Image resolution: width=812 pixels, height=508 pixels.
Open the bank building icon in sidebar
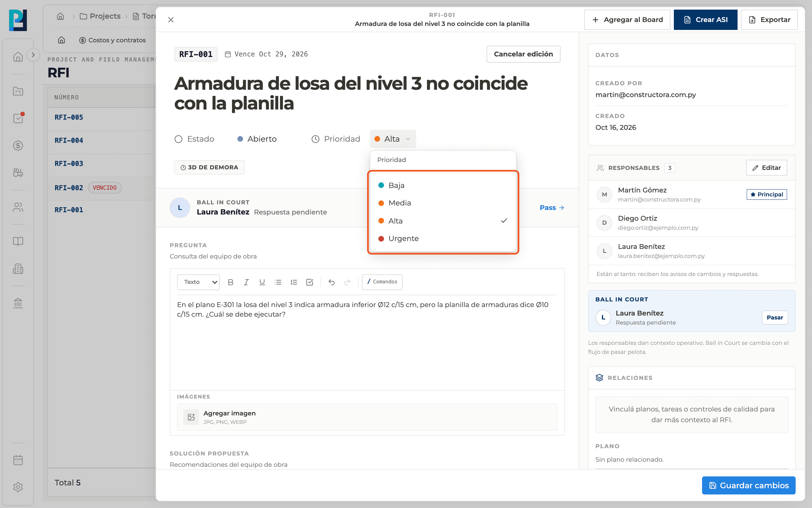point(18,303)
